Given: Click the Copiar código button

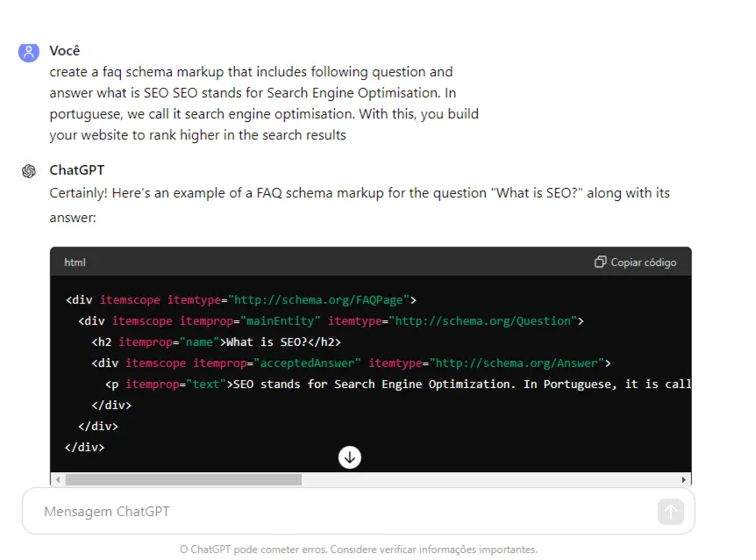Looking at the screenshot, I should (x=636, y=262).
